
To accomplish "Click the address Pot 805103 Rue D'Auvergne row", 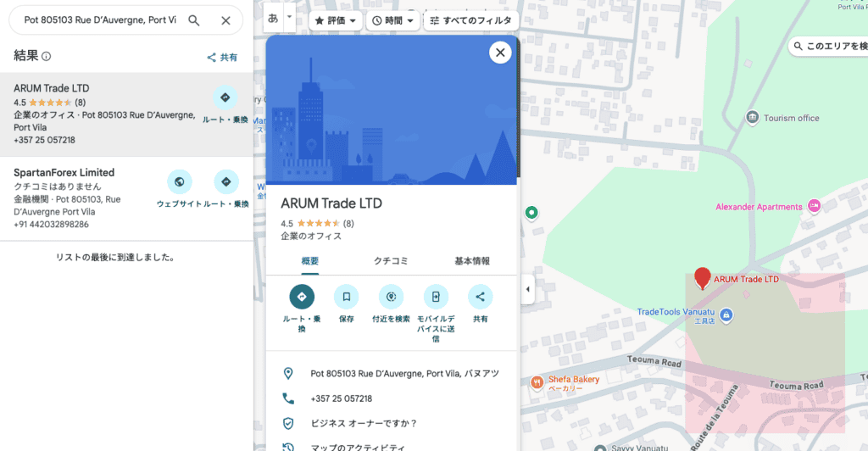I will click(x=391, y=374).
